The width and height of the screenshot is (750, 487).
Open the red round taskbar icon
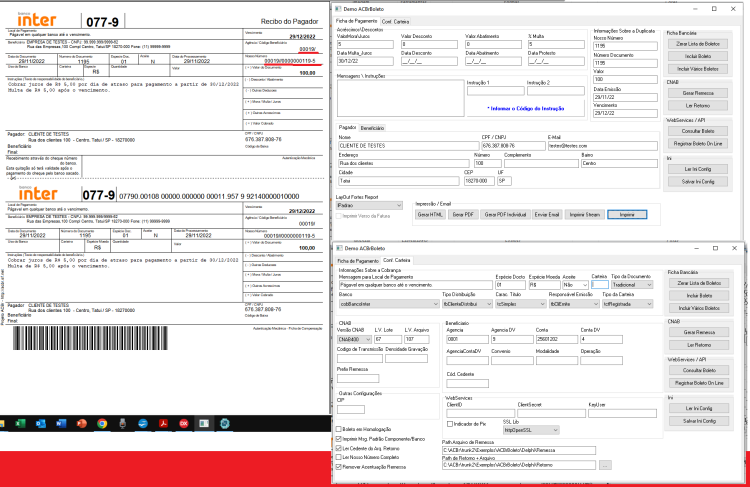184,423
